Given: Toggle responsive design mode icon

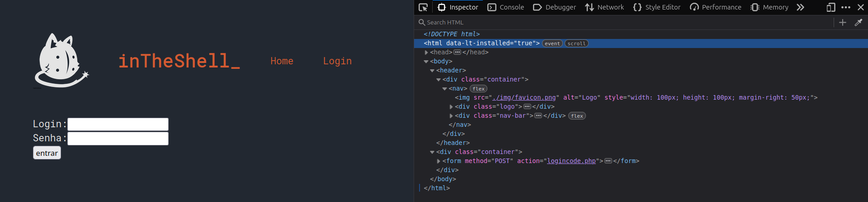Looking at the screenshot, I should (x=830, y=7).
